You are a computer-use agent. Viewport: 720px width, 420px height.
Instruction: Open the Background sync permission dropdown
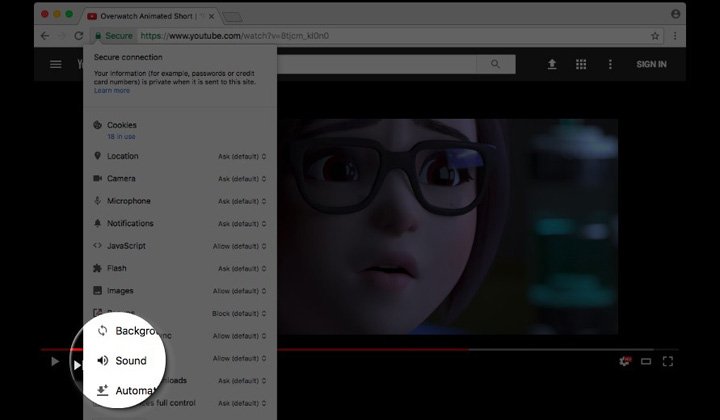coord(239,336)
